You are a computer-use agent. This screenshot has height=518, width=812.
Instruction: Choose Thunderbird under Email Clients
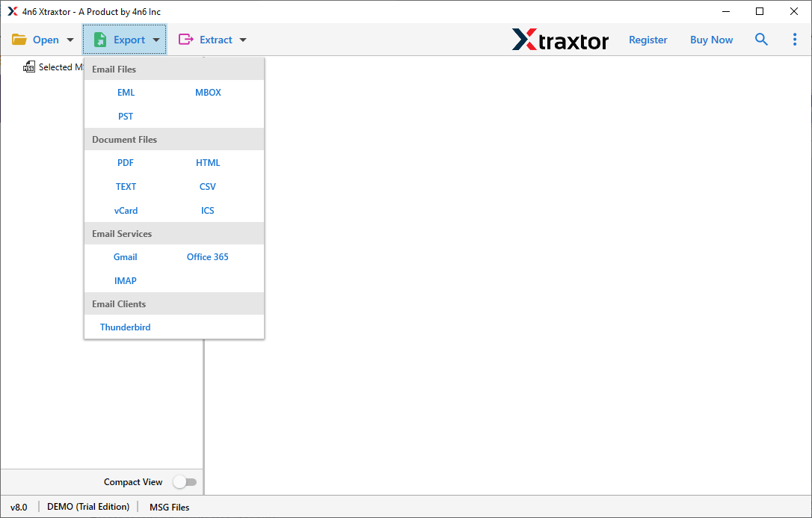(x=125, y=327)
